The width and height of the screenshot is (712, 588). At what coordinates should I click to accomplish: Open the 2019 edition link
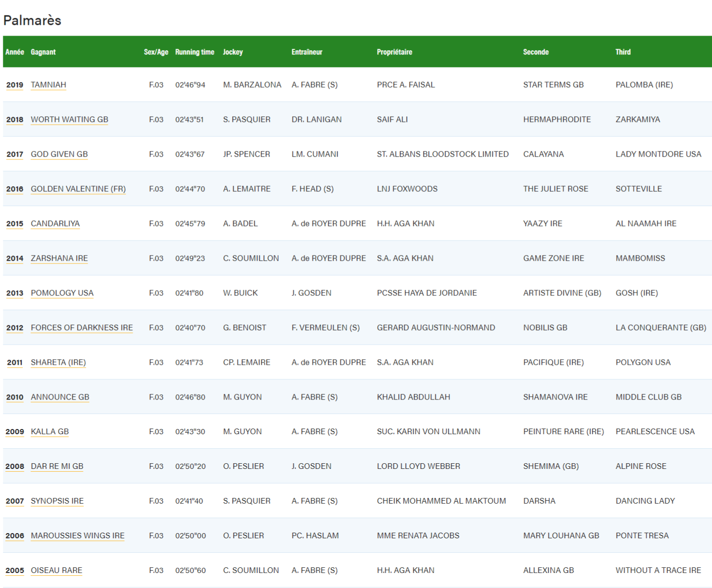tap(14, 85)
